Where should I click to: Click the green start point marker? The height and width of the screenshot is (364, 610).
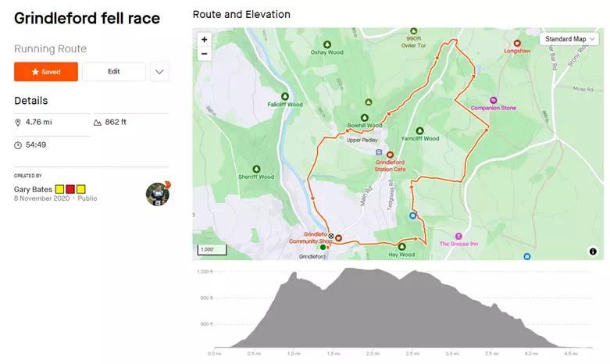click(323, 248)
